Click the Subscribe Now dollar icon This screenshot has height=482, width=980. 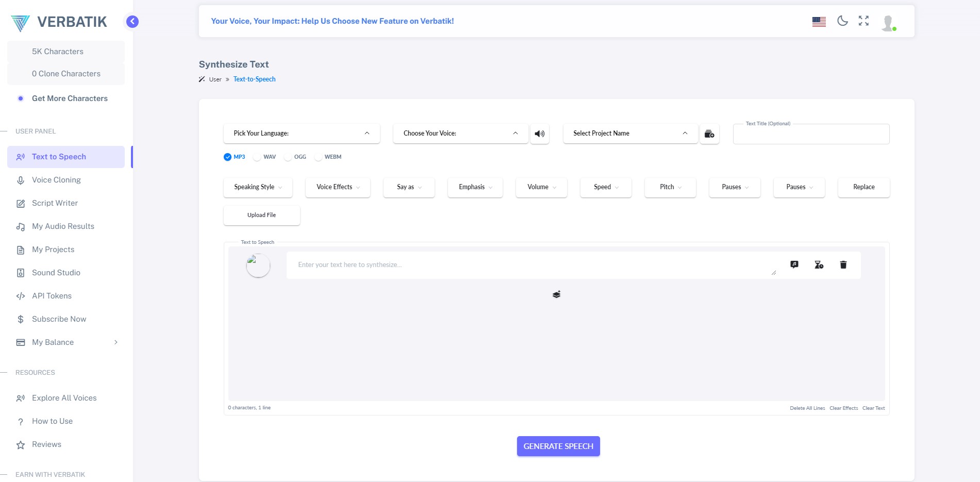[x=21, y=320]
